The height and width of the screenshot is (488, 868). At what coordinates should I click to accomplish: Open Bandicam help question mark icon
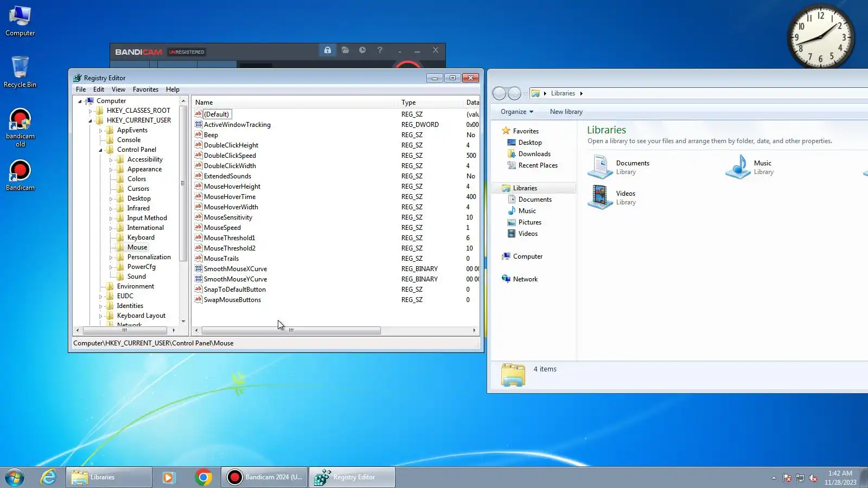coord(380,50)
